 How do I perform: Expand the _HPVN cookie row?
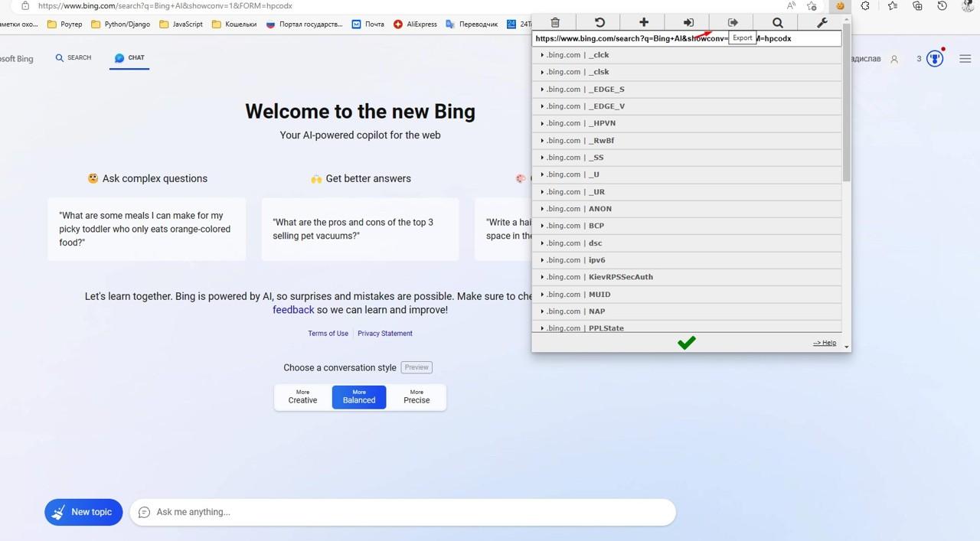[687, 123]
